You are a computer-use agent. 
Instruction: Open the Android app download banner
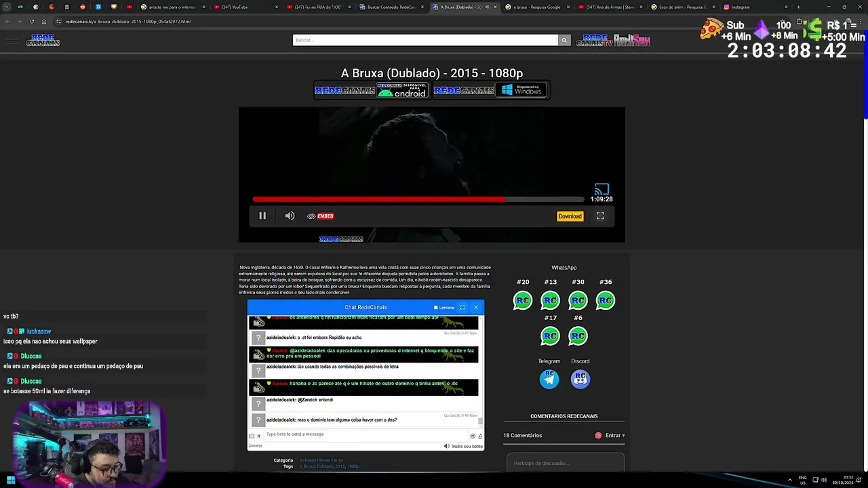point(372,90)
